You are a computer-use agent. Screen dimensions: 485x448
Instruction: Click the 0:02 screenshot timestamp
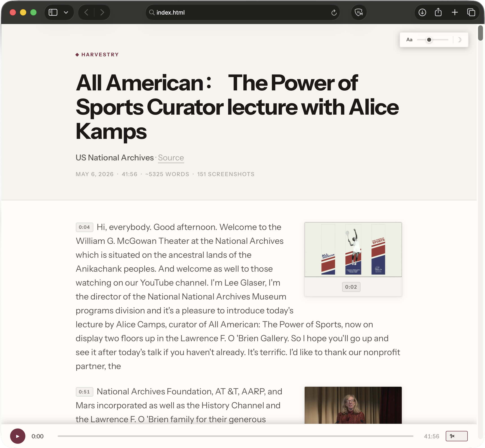coord(351,287)
